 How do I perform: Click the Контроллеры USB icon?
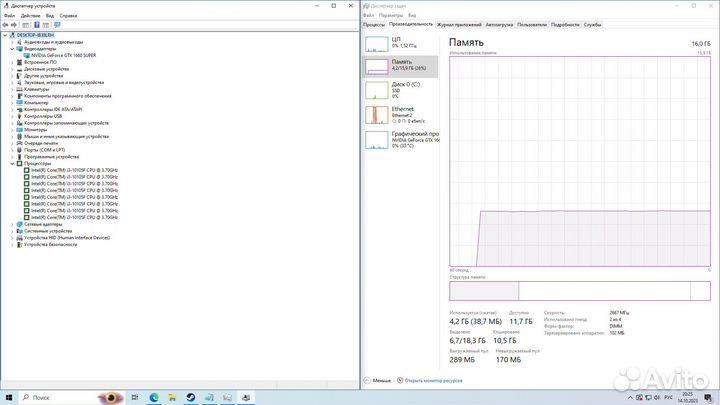click(19, 116)
